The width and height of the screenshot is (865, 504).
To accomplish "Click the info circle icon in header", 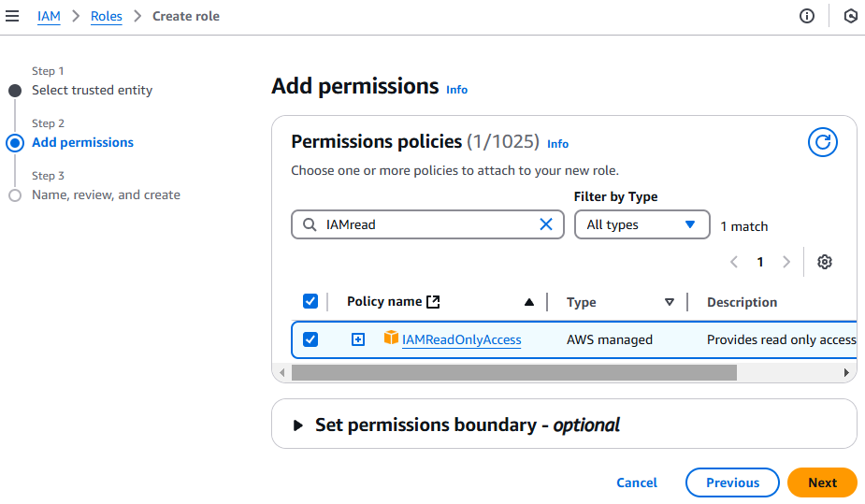I will (807, 16).
